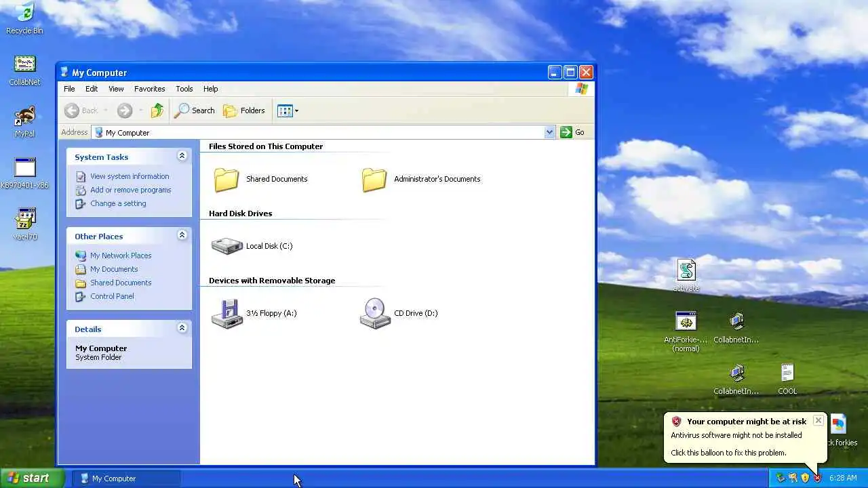Open the Favorites menu
This screenshot has height=488, width=868.
click(x=149, y=89)
